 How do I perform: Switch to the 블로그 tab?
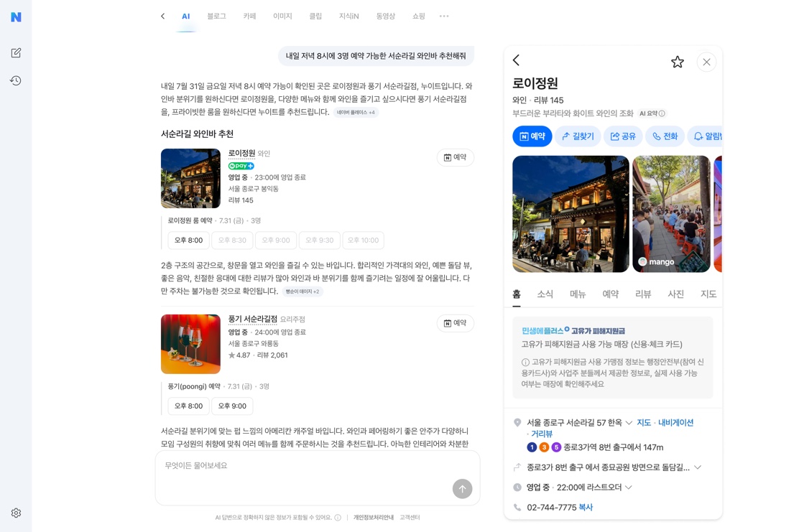tap(216, 17)
